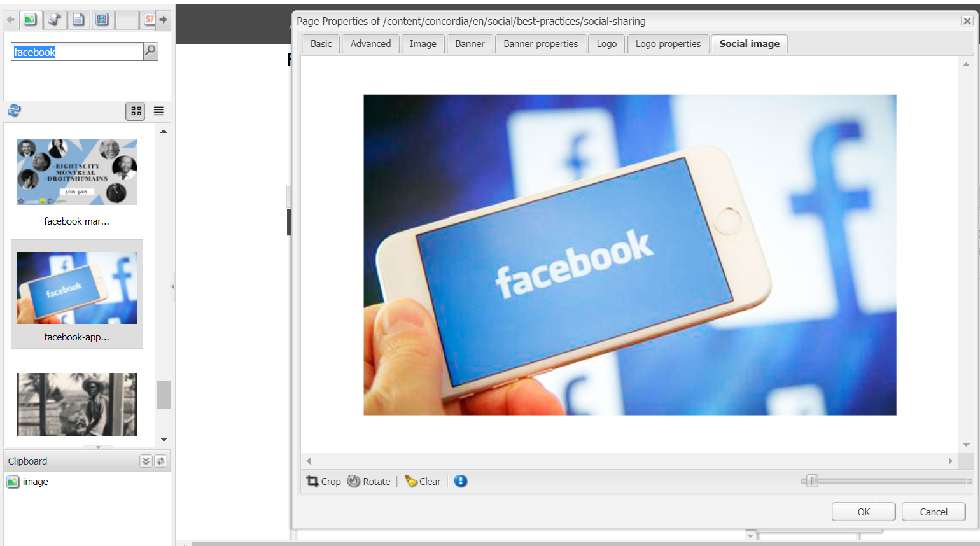Switch to the Basic tab
Screen dimensions: 980x546
coord(321,44)
